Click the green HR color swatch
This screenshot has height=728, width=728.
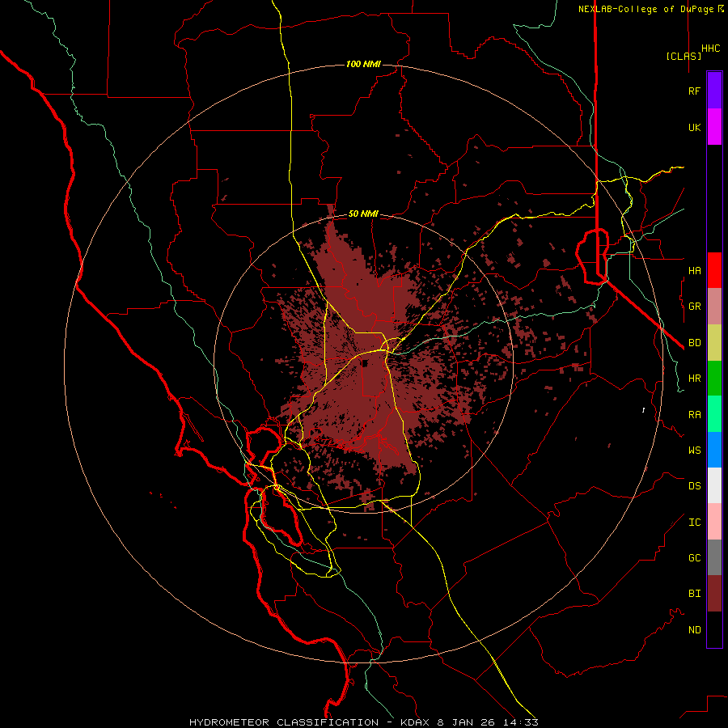click(714, 379)
